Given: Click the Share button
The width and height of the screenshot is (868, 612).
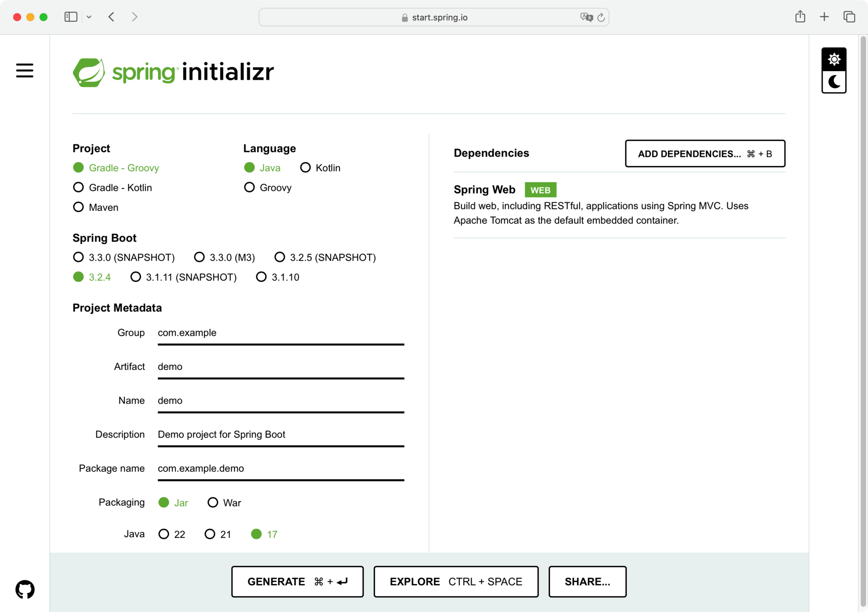Looking at the screenshot, I should (x=587, y=582).
